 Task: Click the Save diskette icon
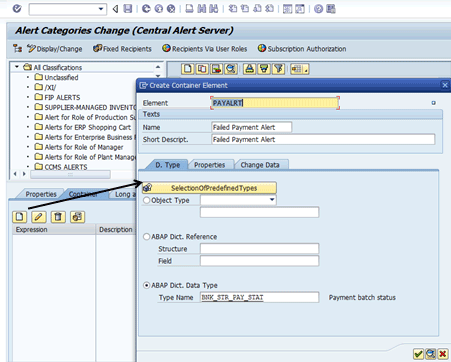pos(128,9)
